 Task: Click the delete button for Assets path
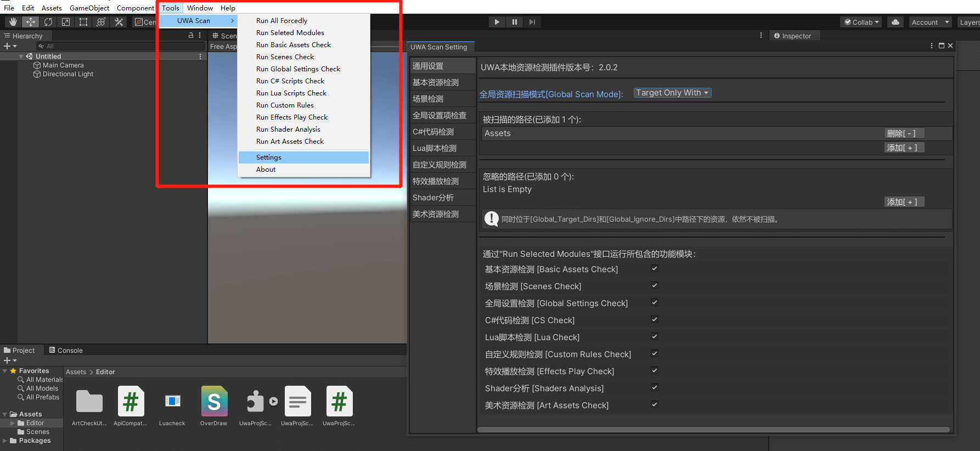tap(904, 133)
